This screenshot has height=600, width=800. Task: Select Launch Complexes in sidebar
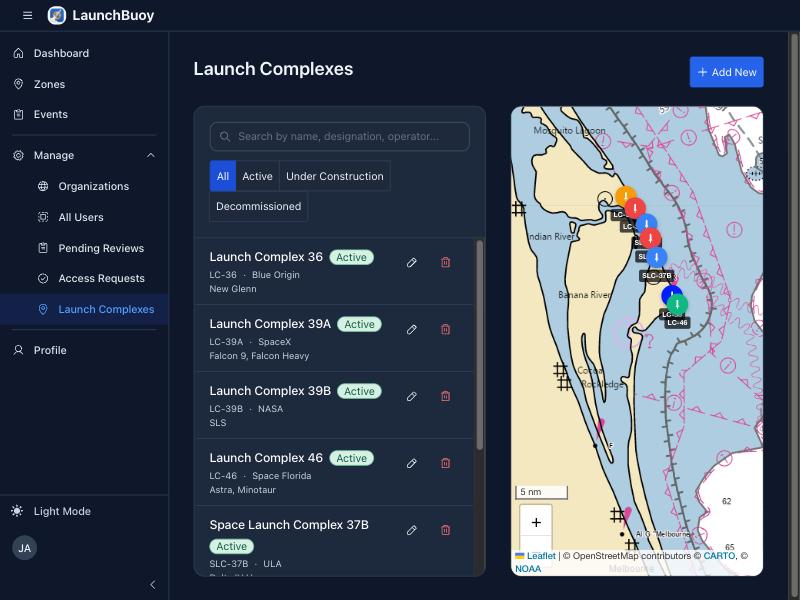(84, 309)
